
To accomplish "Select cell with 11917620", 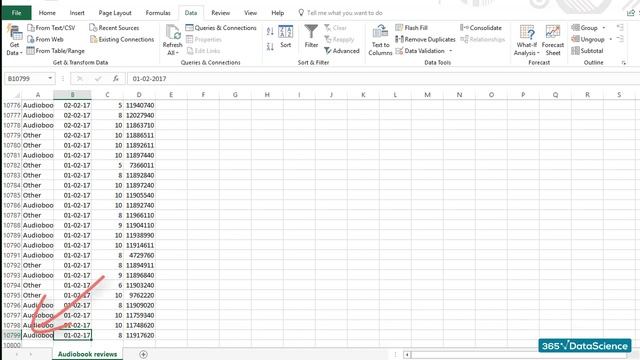I will (x=139, y=335).
